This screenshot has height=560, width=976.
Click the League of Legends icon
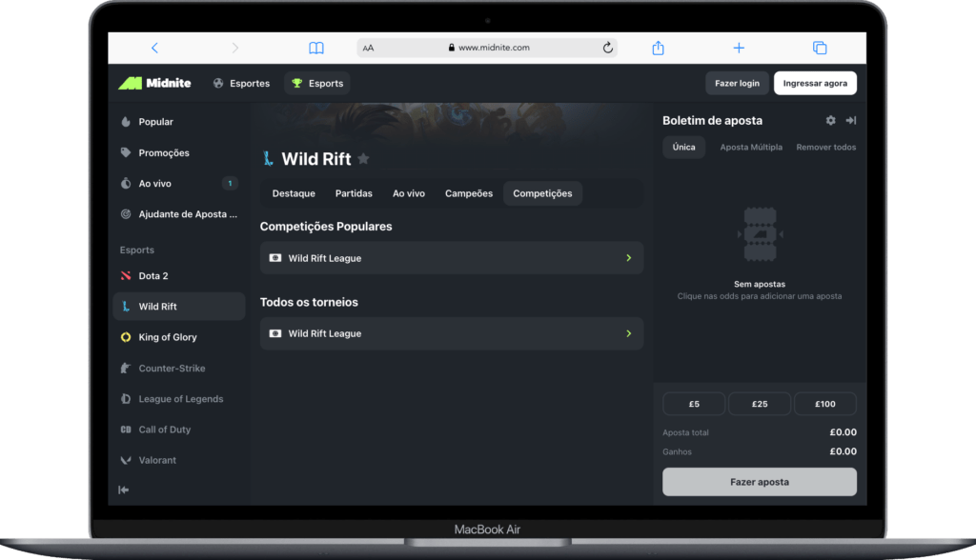coord(126,399)
